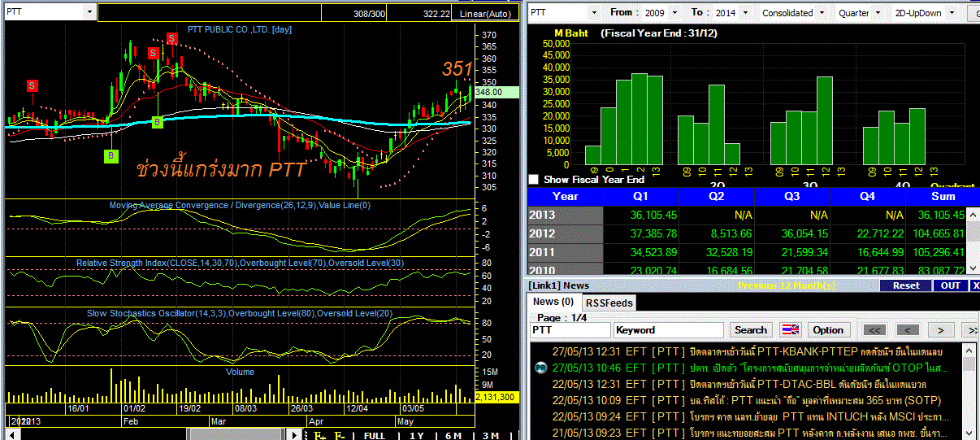Click the Sum column header
Viewport: 980px width, 440px height.
tap(943, 196)
